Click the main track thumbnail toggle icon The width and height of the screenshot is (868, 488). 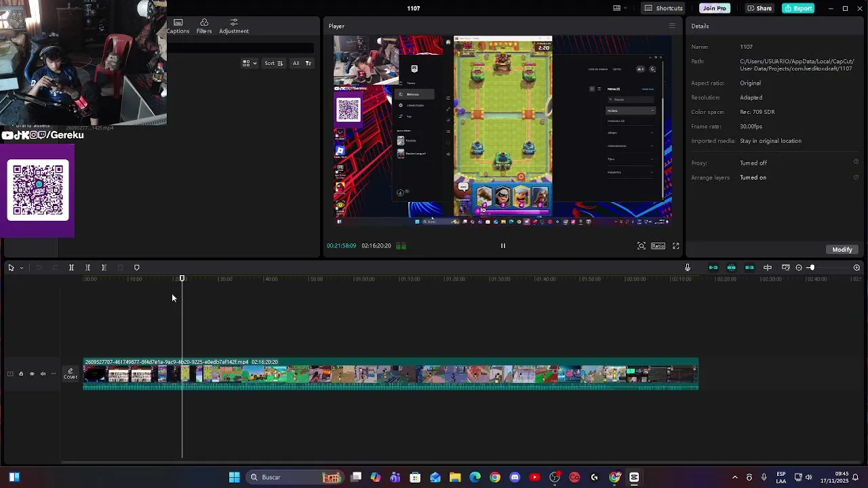(10, 373)
